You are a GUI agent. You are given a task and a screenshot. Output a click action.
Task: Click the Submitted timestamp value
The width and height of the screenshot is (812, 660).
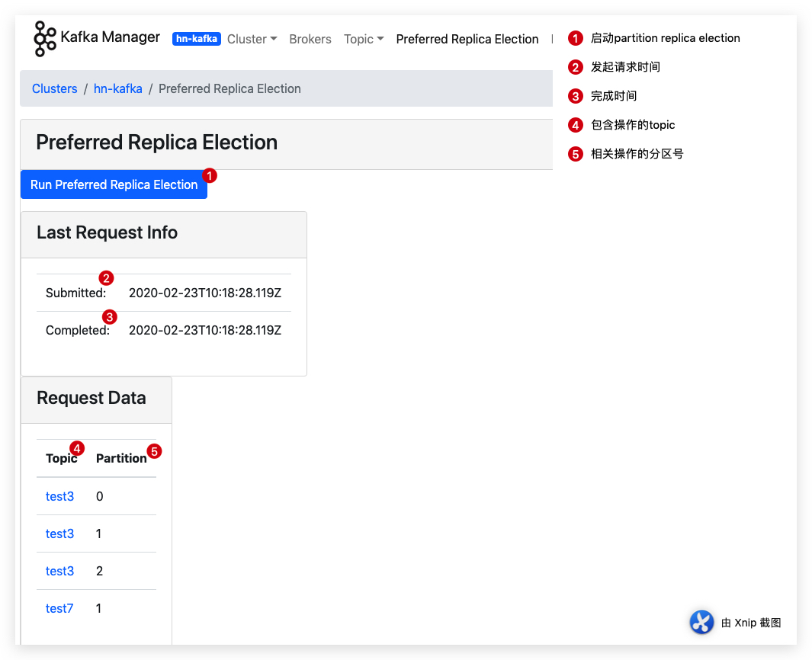[x=205, y=293]
